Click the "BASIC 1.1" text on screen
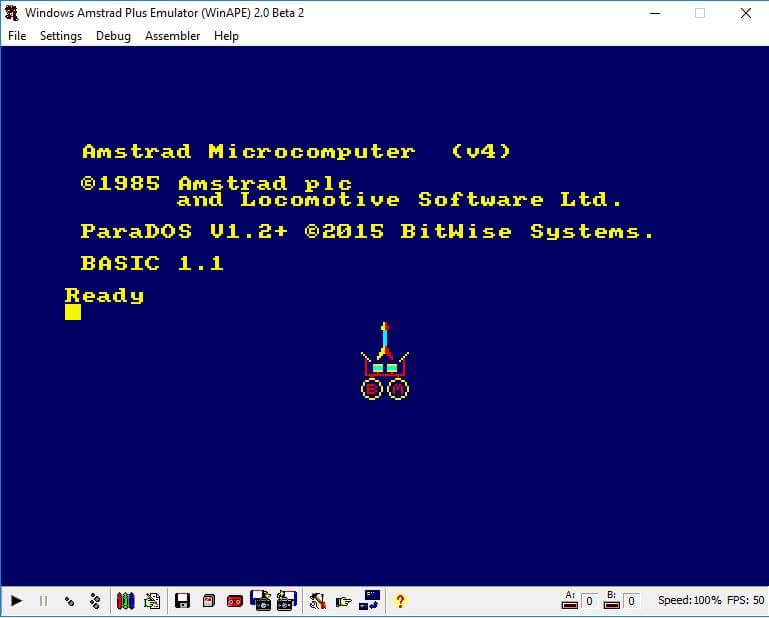The height and width of the screenshot is (618, 769). (152, 263)
